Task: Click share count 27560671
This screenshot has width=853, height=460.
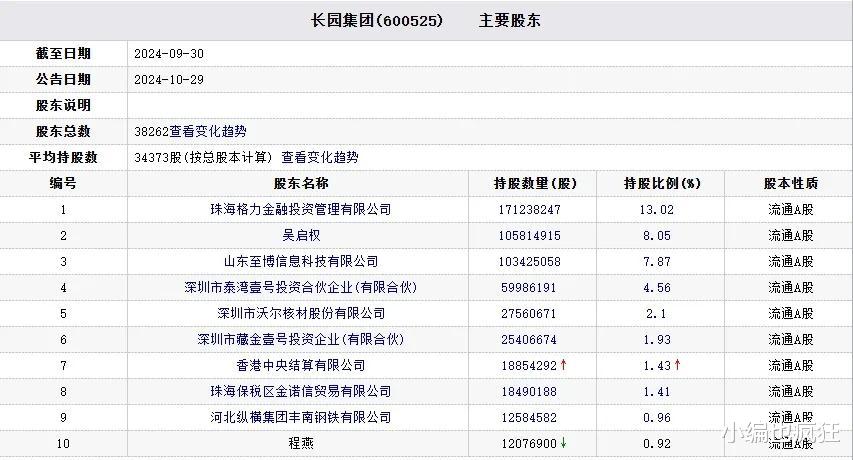Action: click(x=529, y=314)
